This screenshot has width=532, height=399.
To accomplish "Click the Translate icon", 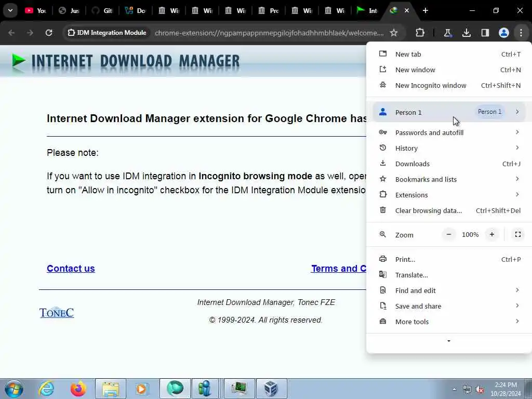I will [383, 275].
